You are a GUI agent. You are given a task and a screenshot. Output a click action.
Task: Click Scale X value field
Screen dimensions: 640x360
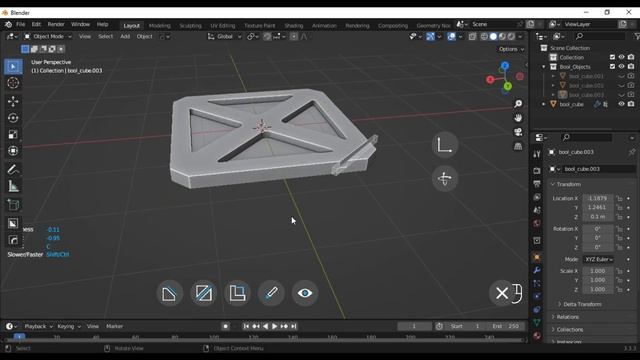(x=598, y=271)
